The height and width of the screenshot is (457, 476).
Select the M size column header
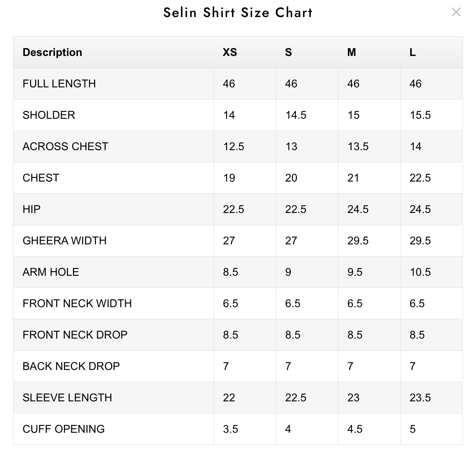(352, 52)
